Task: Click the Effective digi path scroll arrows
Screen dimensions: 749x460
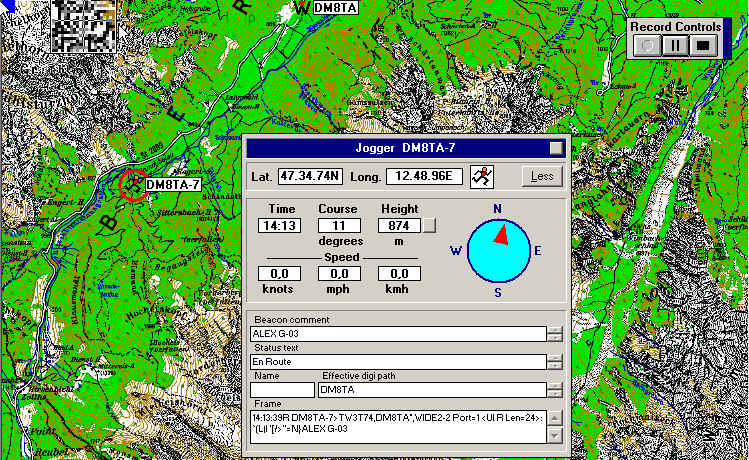Action: point(555,389)
